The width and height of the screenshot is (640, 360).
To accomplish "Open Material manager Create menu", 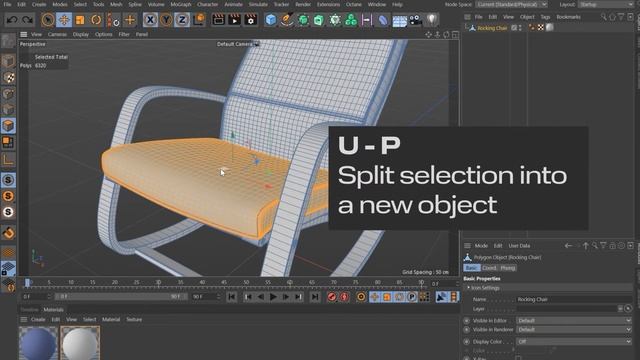I will pyautogui.click(x=38, y=320).
